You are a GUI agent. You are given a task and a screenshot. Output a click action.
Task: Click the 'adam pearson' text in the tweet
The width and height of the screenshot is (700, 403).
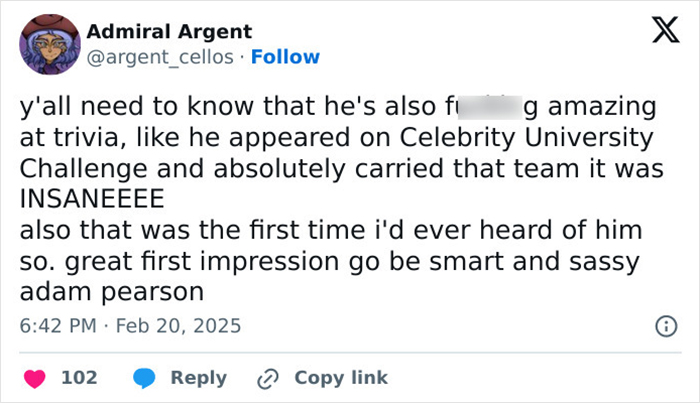[112, 293]
